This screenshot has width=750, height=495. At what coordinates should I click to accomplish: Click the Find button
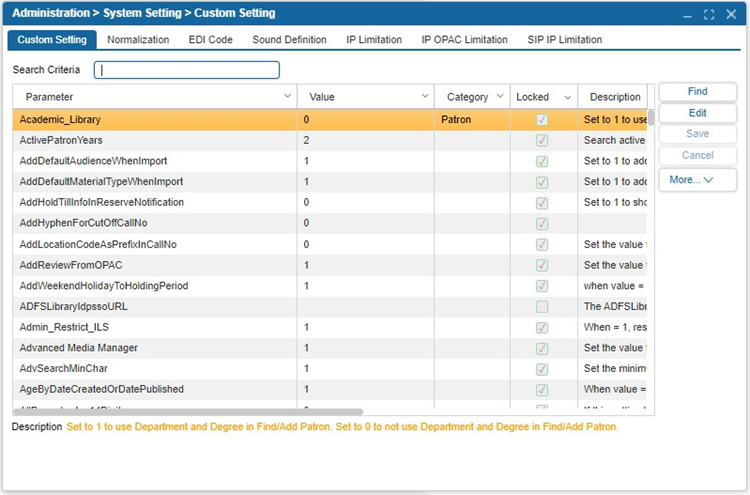tap(697, 92)
